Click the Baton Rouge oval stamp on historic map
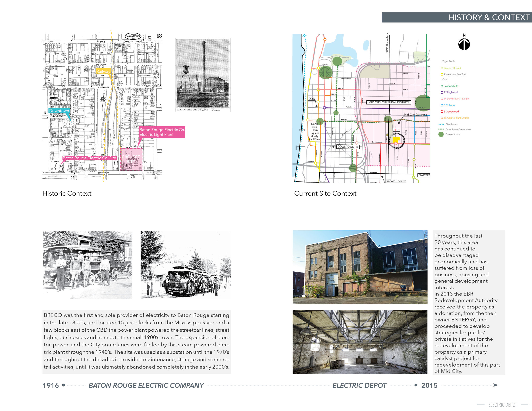Image resolution: width=532 pixels, height=411 pixels. [133, 36]
